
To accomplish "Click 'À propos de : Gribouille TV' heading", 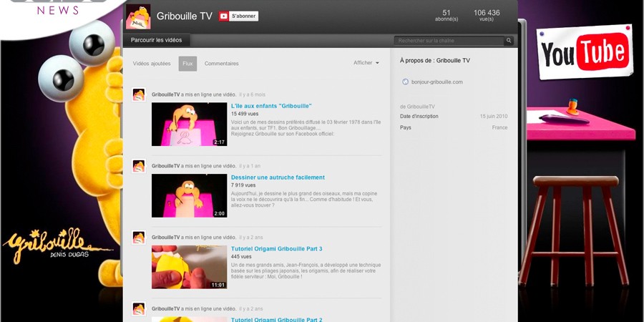I will coord(435,60).
